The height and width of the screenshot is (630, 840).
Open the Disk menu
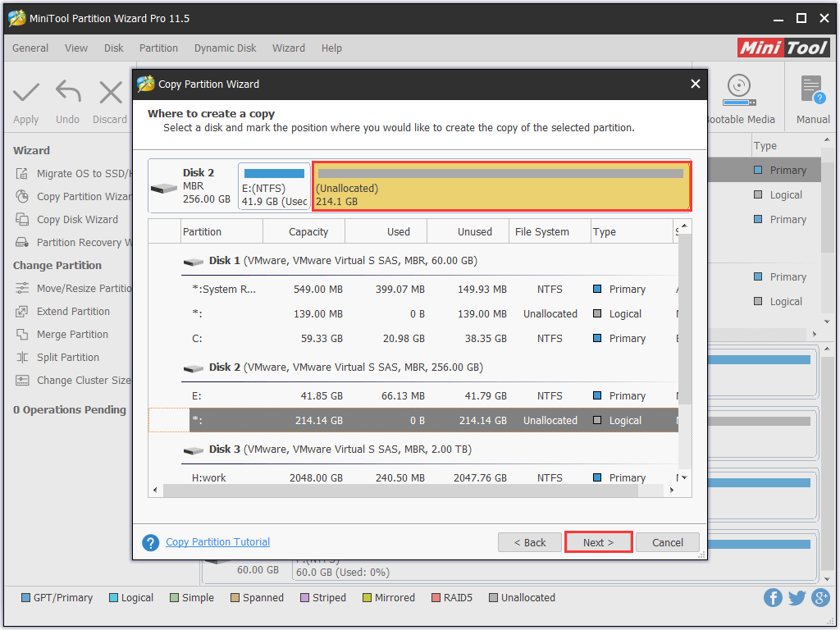tap(113, 48)
